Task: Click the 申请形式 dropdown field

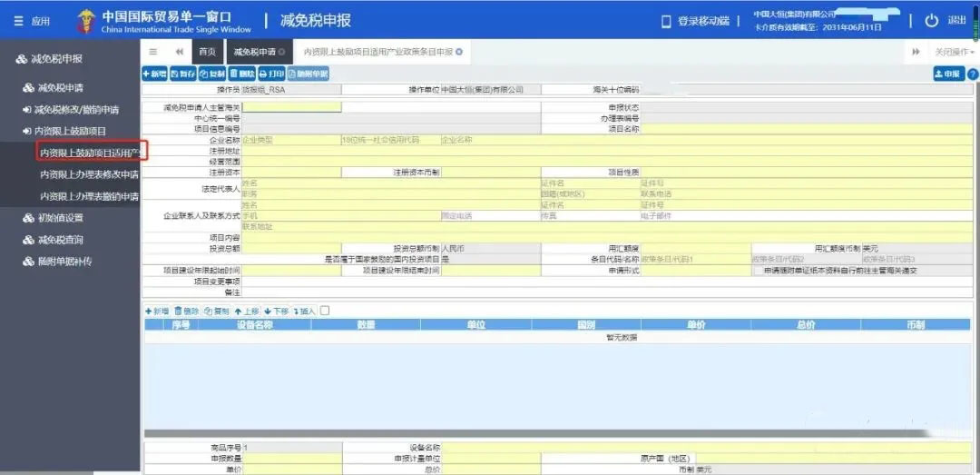Action: point(696,271)
